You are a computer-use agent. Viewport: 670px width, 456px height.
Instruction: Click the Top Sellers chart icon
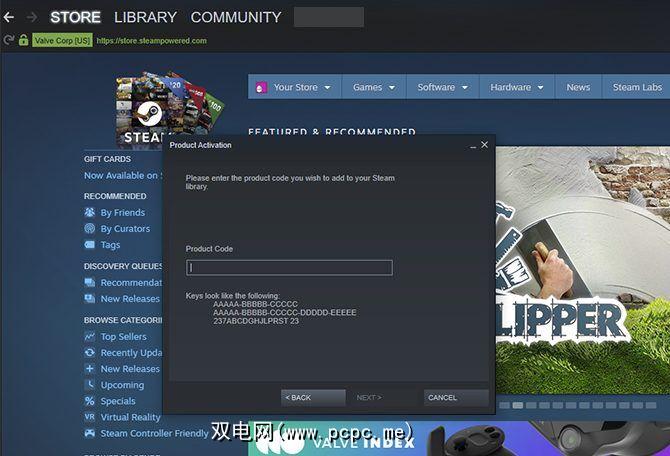coord(90,336)
